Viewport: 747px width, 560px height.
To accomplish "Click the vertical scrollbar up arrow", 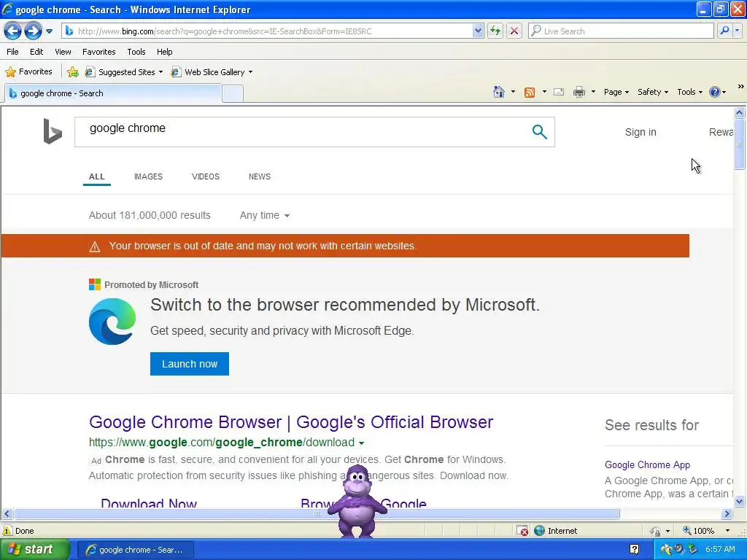I will [x=740, y=113].
